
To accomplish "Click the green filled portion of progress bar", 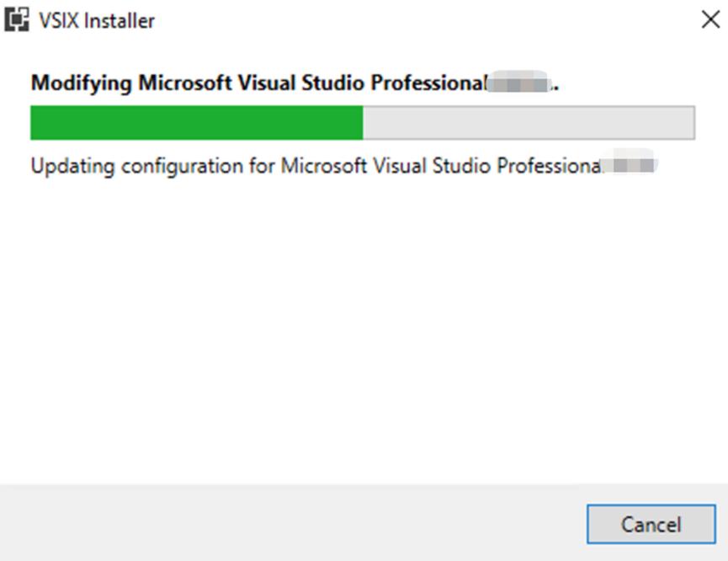I will [x=196, y=123].
